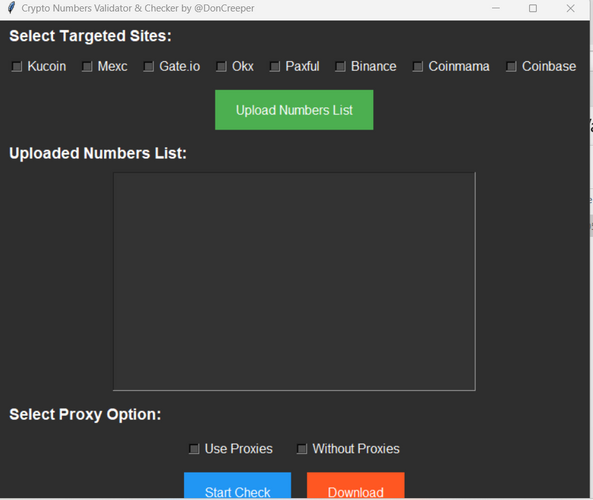Click the Upload Numbers List button
The width and height of the screenshot is (593, 500).
(x=294, y=110)
